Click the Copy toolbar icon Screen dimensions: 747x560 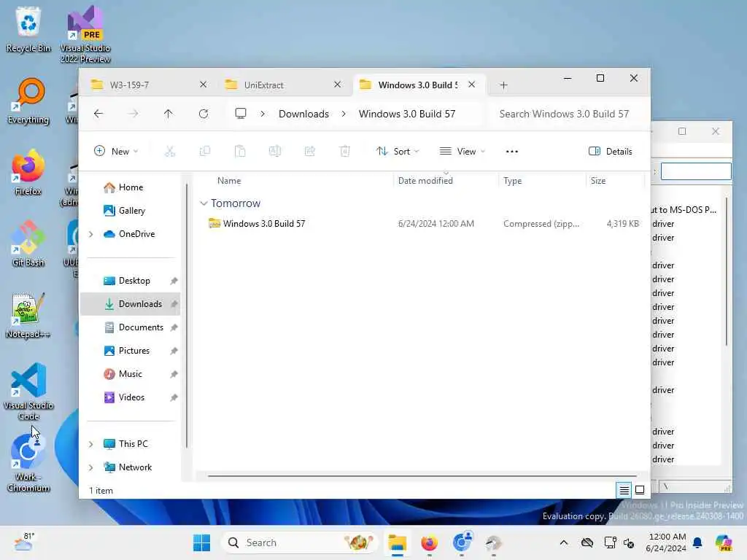205,152
